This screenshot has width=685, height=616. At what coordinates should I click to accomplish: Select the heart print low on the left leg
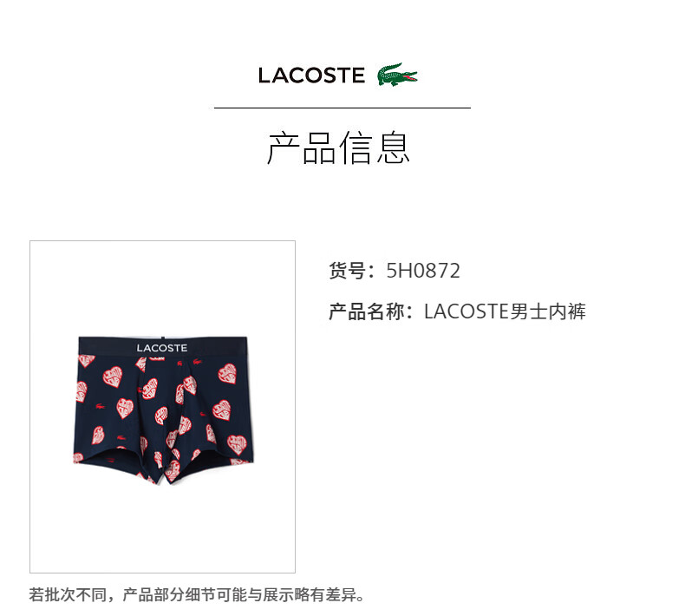click(98, 436)
